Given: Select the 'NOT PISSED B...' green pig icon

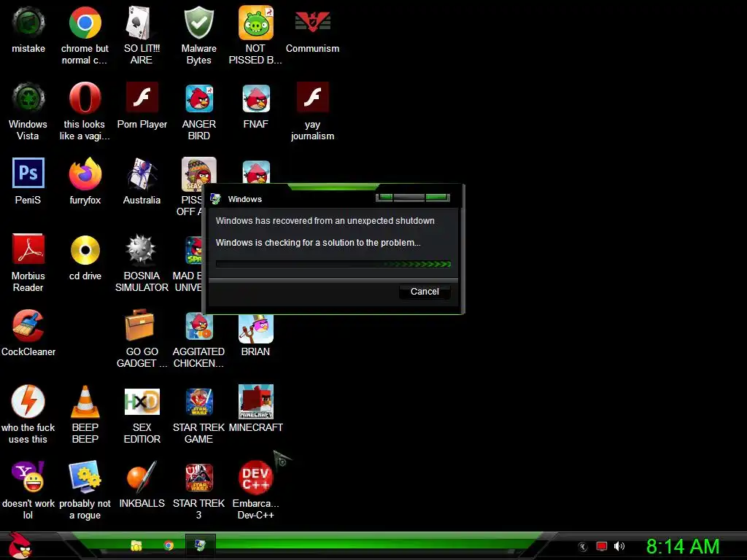Looking at the screenshot, I should tap(256, 23).
